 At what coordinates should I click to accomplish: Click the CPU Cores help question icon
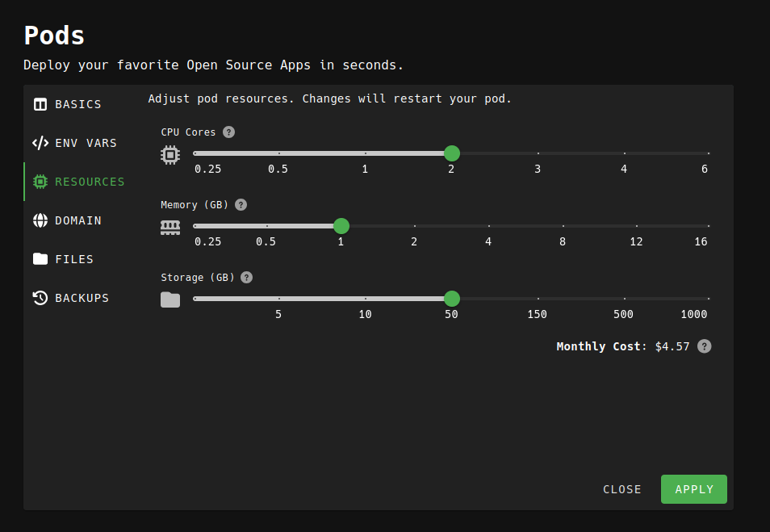point(229,132)
